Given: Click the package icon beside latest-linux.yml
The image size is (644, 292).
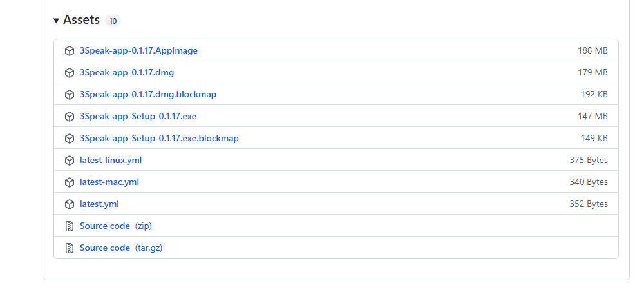Looking at the screenshot, I should 70,161.
